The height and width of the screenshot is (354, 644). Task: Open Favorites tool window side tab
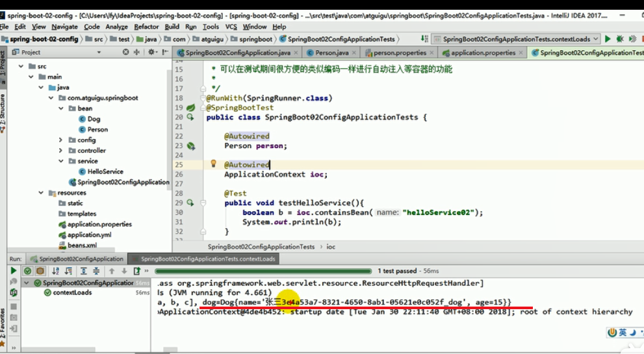pyautogui.click(x=3, y=327)
